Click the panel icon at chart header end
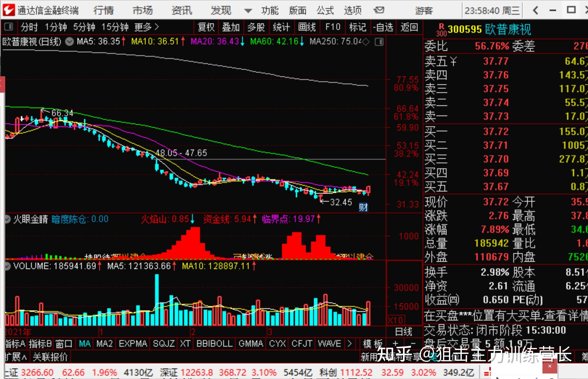 point(379,42)
